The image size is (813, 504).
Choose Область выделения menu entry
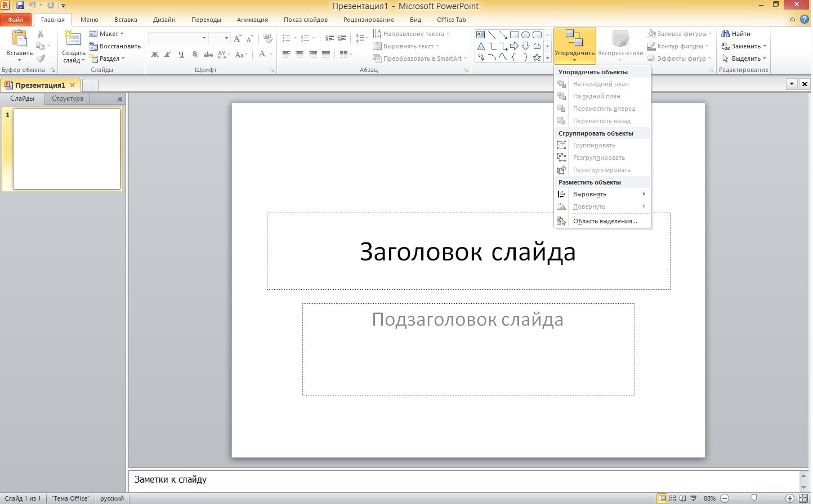click(602, 221)
